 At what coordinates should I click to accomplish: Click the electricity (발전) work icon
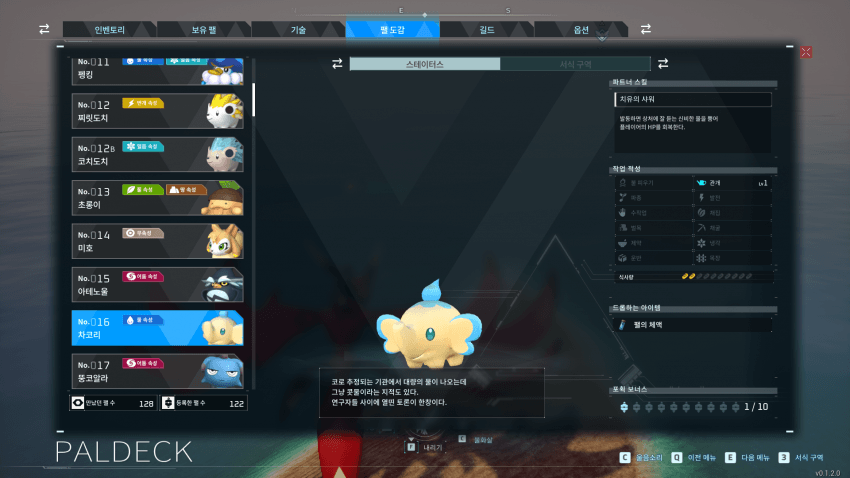tap(701, 198)
